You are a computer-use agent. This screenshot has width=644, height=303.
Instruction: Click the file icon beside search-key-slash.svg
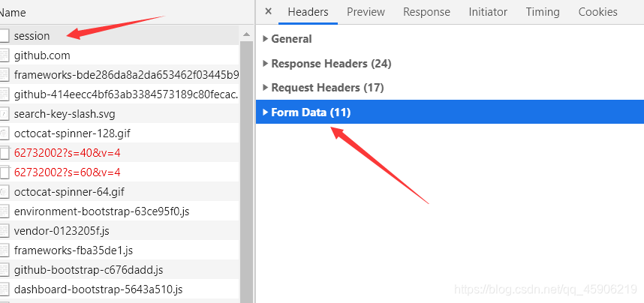point(4,114)
